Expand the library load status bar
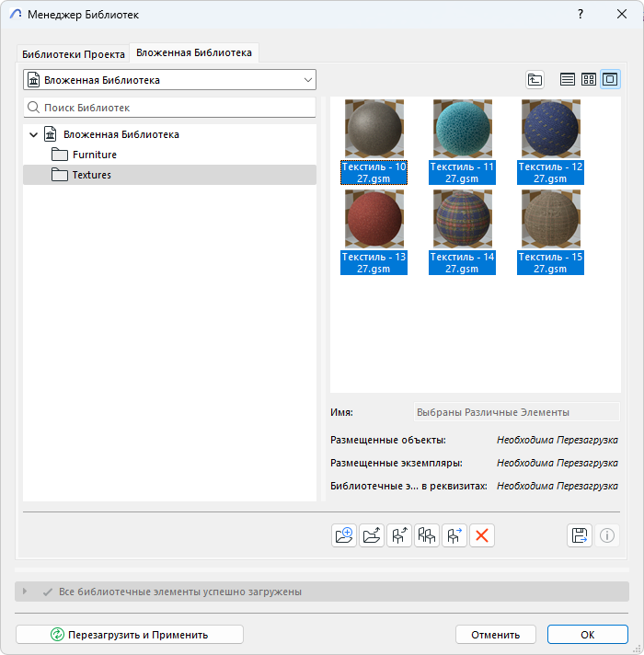 pyautogui.click(x=25, y=592)
